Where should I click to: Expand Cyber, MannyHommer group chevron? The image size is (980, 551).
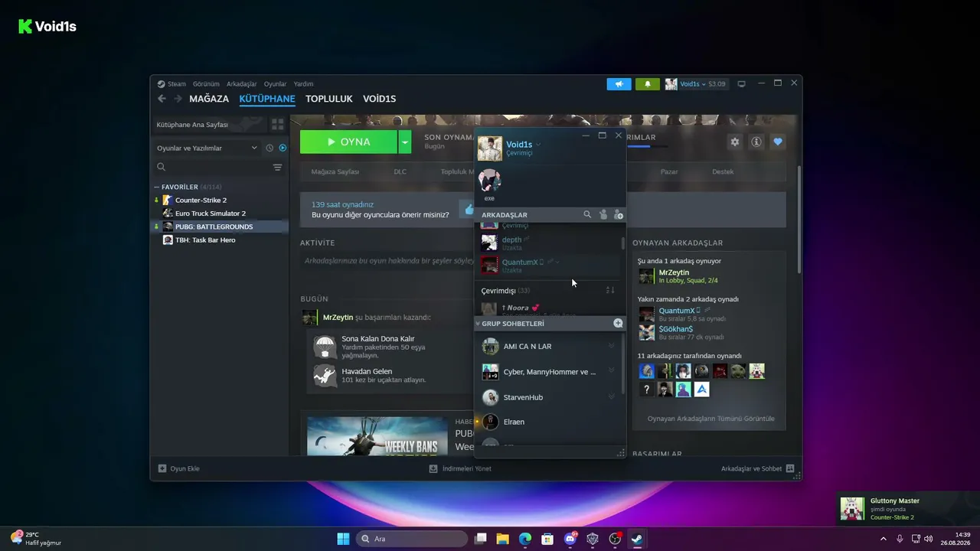pyautogui.click(x=611, y=371)
